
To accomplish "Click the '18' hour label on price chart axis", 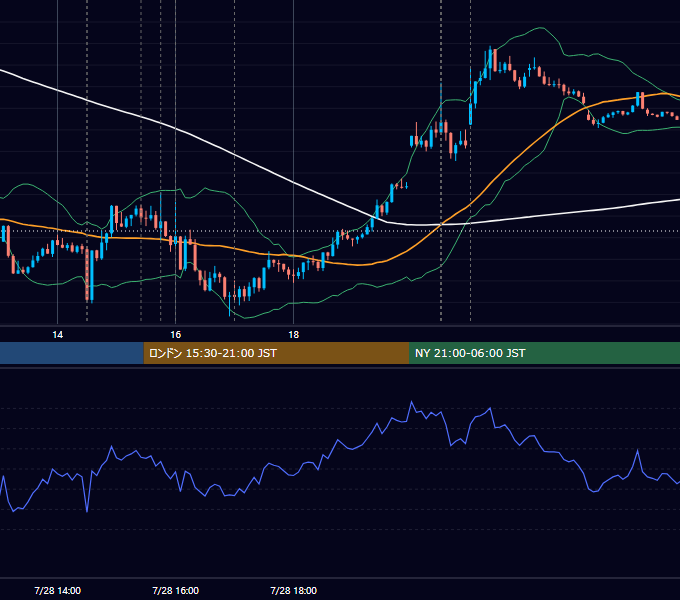I will 294,335.
